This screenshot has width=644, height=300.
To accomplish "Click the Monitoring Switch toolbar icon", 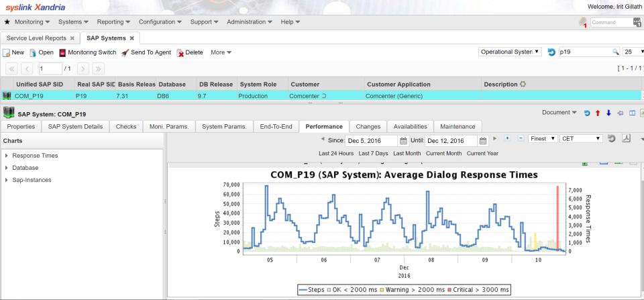I will [x=62, y=52].
